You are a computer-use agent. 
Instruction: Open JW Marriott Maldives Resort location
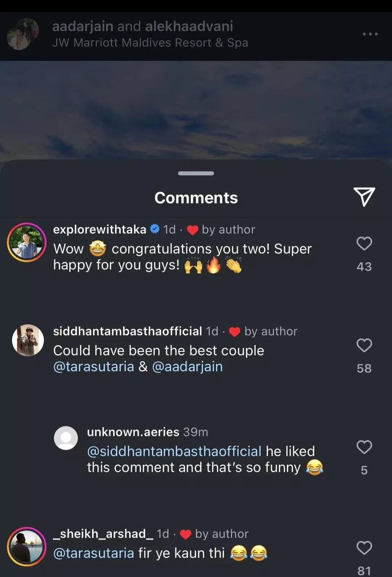(x=150, y=43)
